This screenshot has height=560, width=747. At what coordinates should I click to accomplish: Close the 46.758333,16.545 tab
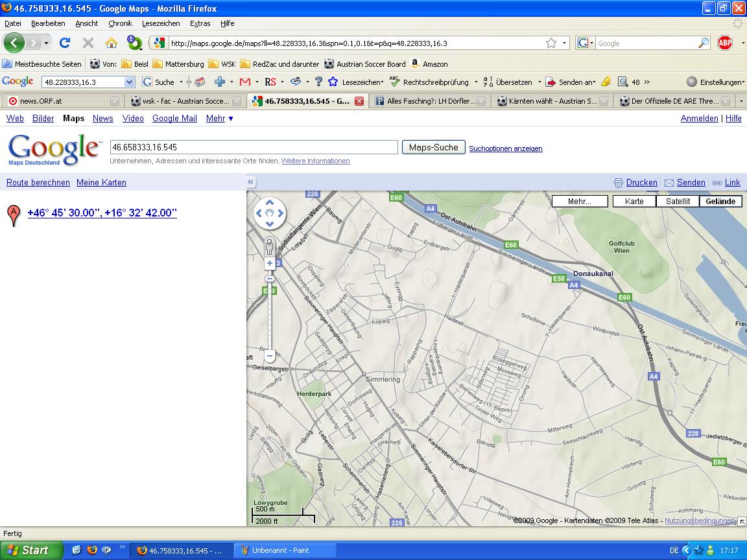coord(359,101)
